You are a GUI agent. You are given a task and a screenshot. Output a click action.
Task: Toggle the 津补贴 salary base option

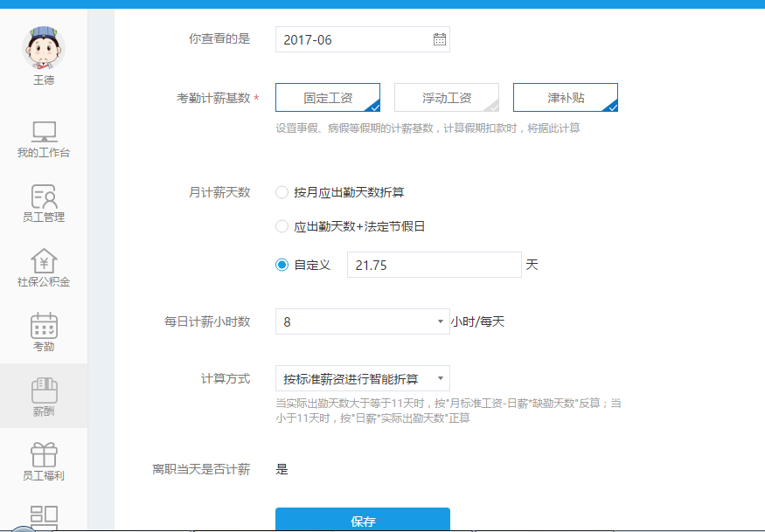[x=566, y=98]
